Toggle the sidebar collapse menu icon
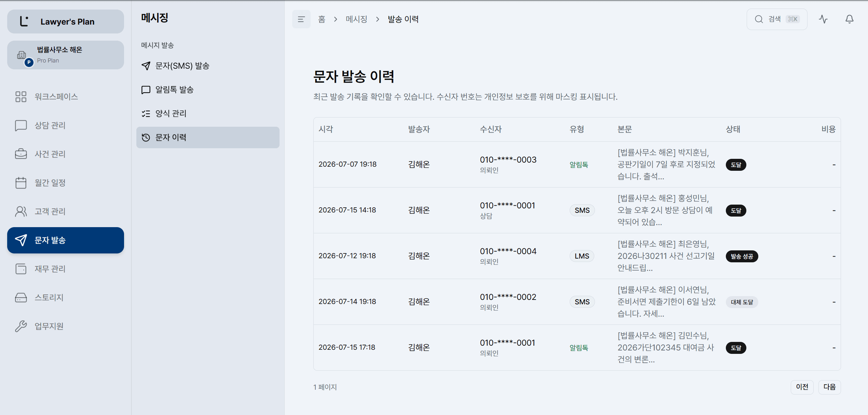 tap(301, 19)
